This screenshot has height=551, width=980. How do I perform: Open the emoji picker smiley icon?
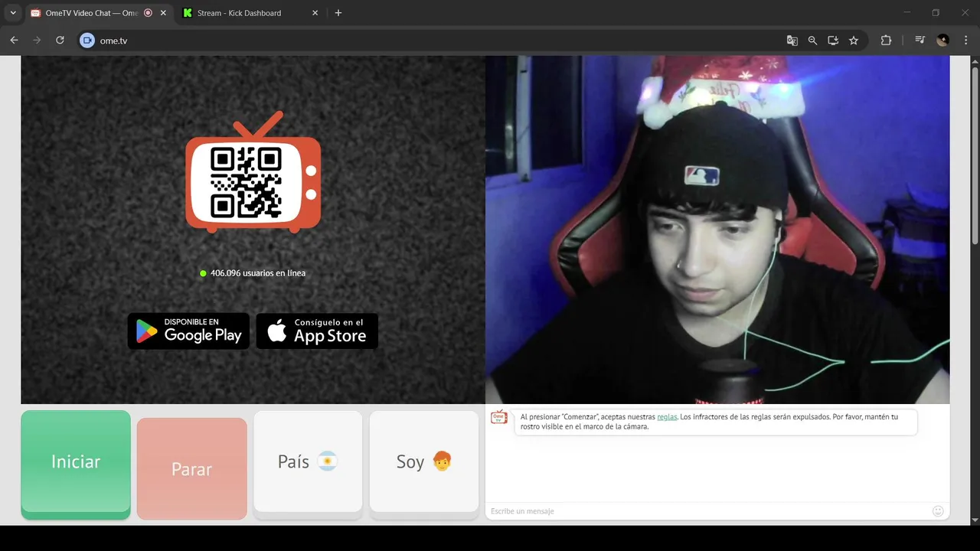(x=938, y=511)
